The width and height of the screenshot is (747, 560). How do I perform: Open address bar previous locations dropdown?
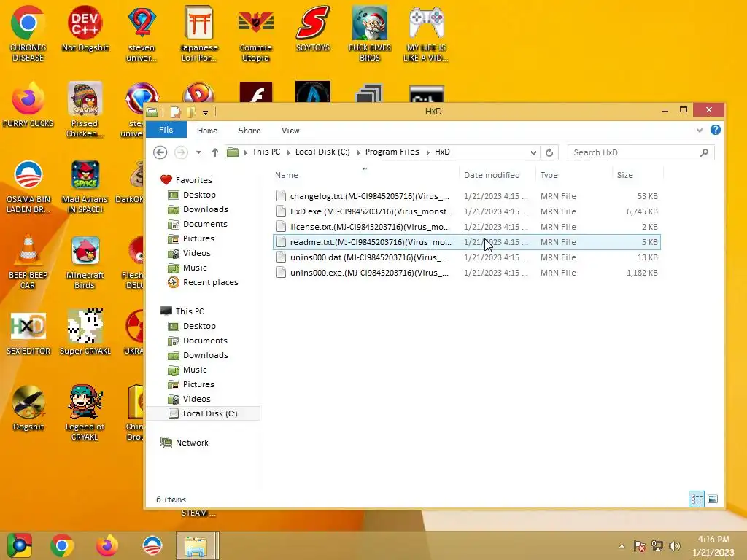click(x=533, y=152)
